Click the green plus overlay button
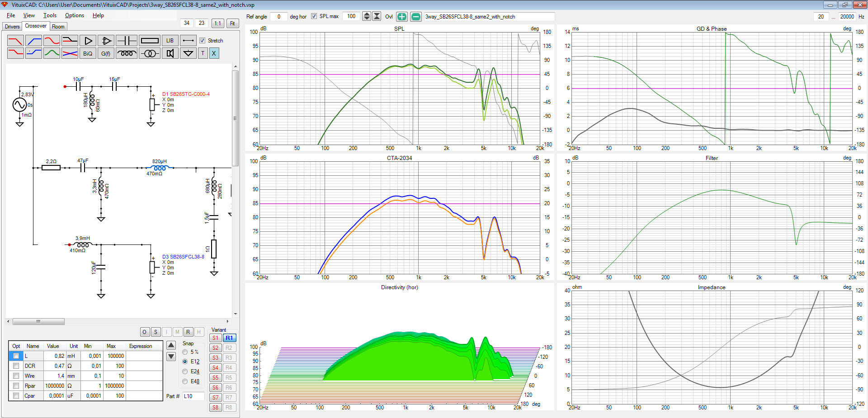 coord(401,17)
